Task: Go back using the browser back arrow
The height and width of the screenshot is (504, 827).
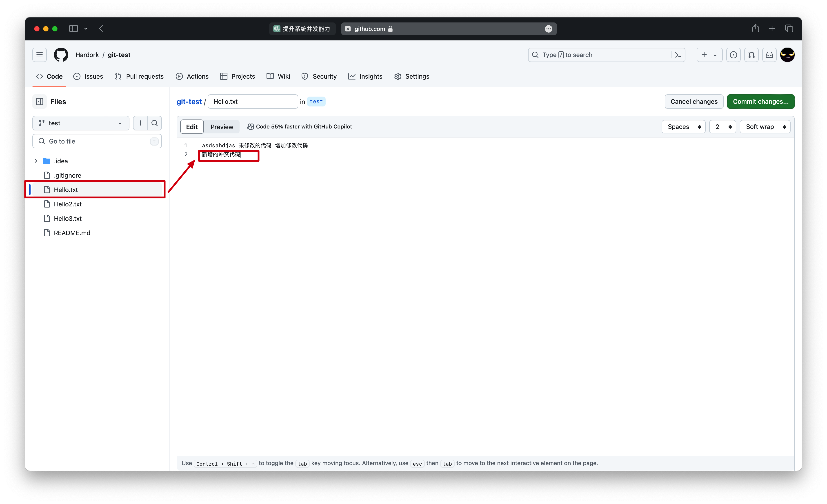Action: coord(101,29)
